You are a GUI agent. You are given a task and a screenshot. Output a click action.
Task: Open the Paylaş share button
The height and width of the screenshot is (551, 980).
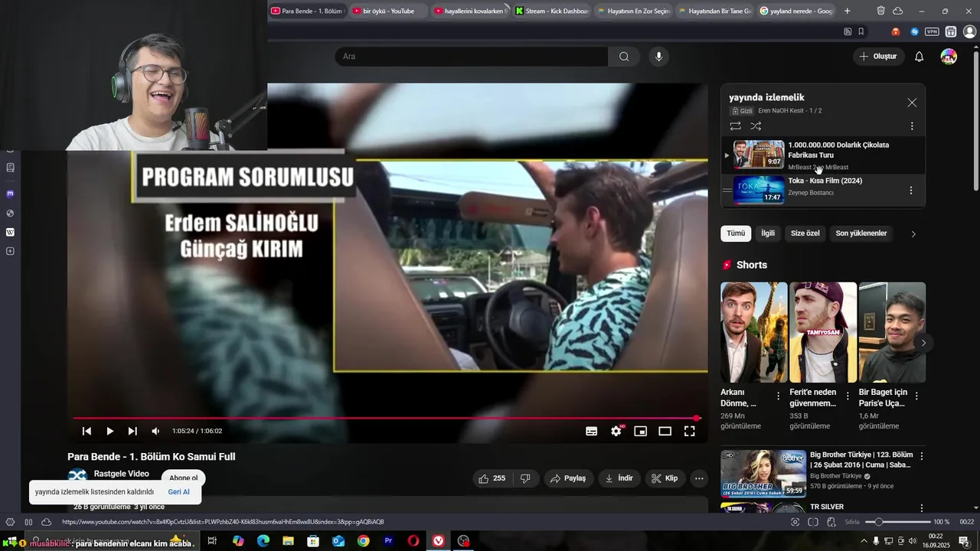pyautogui.click(x=568, y=478)
